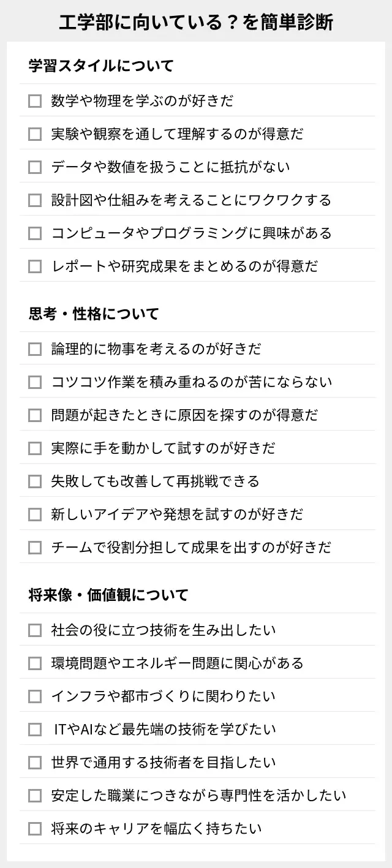Viewport: 392px width, 868px height.
Task: Check 「新しいアイデアや発想を試すのが好きだ」
Action: 34,515
